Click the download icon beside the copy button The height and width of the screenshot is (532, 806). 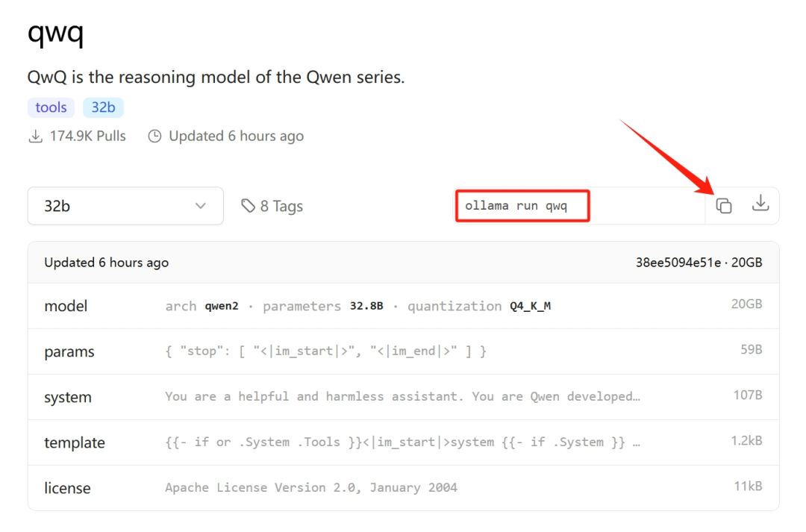pyautogui.click(x=760, y=204)
